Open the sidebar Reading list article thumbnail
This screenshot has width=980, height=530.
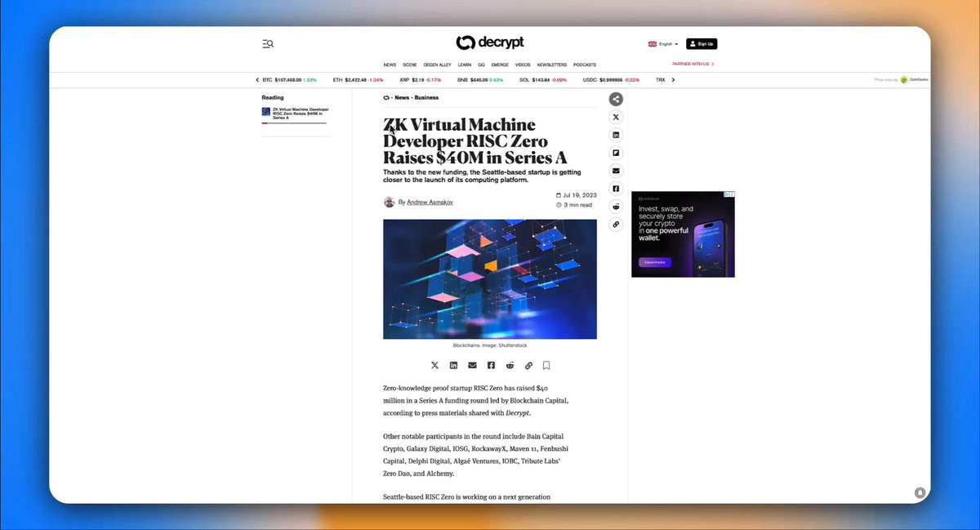(x=266, y=112)
